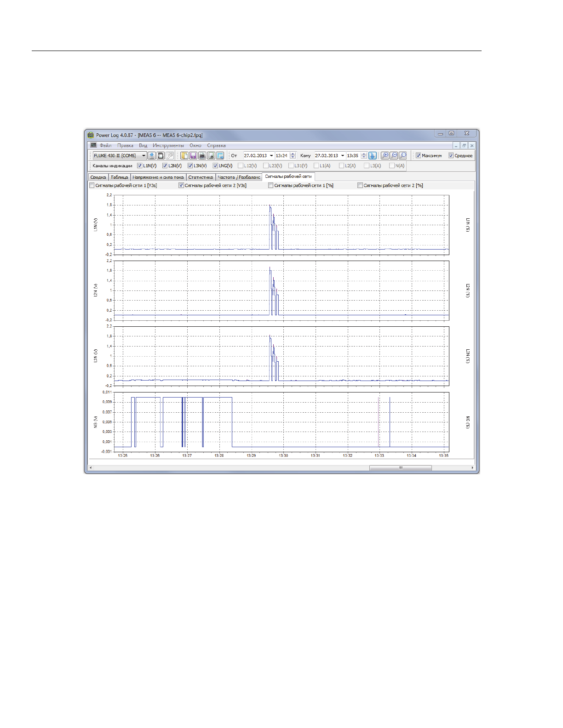The image size is (563, 728).
Task: Expand the Кому end date dropdown
Action: pos(343,156)
